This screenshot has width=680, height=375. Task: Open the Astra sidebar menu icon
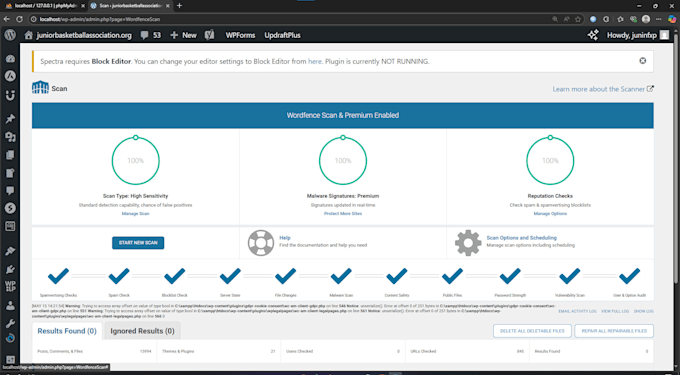pyautogui.click(x=10, y=76)
